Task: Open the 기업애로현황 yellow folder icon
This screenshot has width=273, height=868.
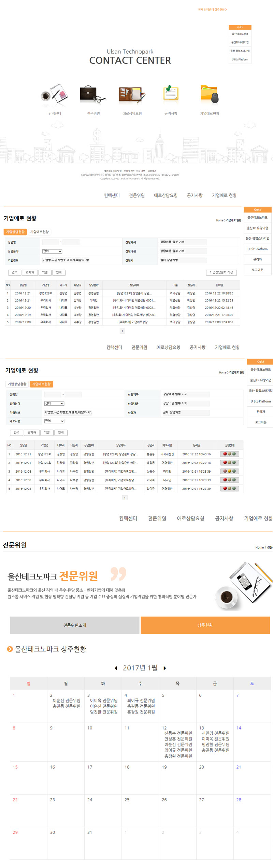Action: pyautogui.click(x=209, y=94)
